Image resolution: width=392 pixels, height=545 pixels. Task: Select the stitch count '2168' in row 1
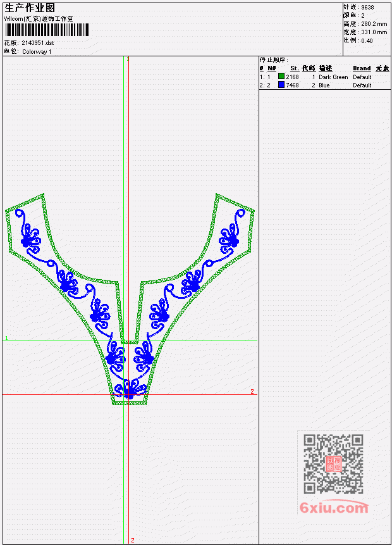pos(292,77)
